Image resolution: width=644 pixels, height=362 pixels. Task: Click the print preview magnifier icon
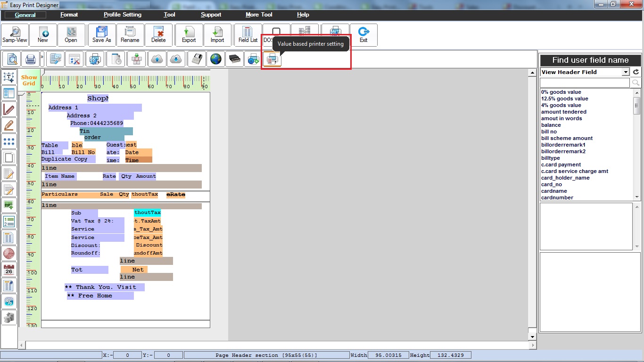[x=12, y=59]
